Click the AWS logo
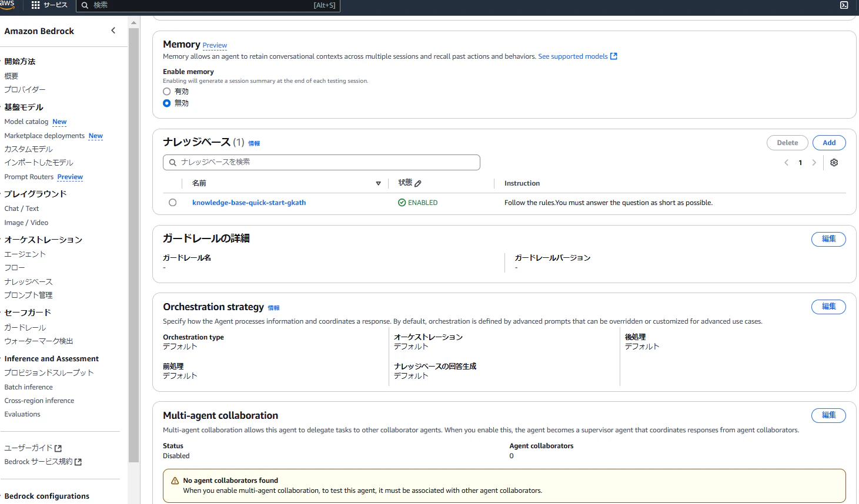This screenshot has height=504, width=859. (x=7, y=4)
